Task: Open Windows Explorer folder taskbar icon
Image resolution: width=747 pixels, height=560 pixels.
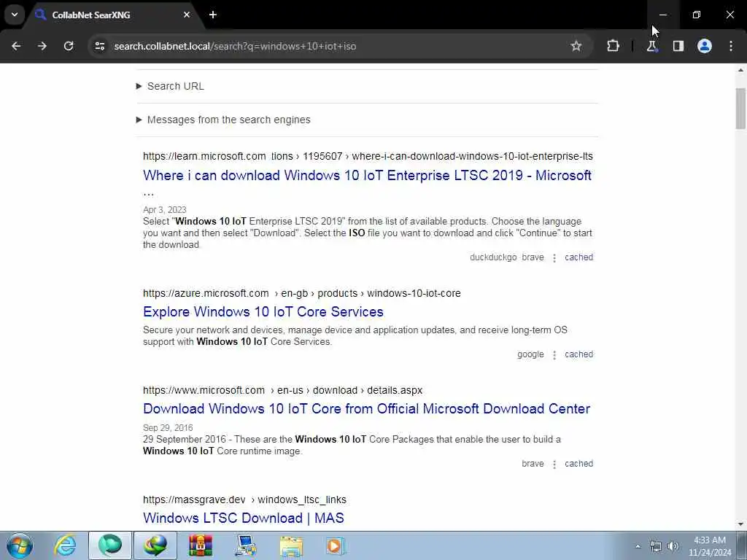Action: coord(291,545)
